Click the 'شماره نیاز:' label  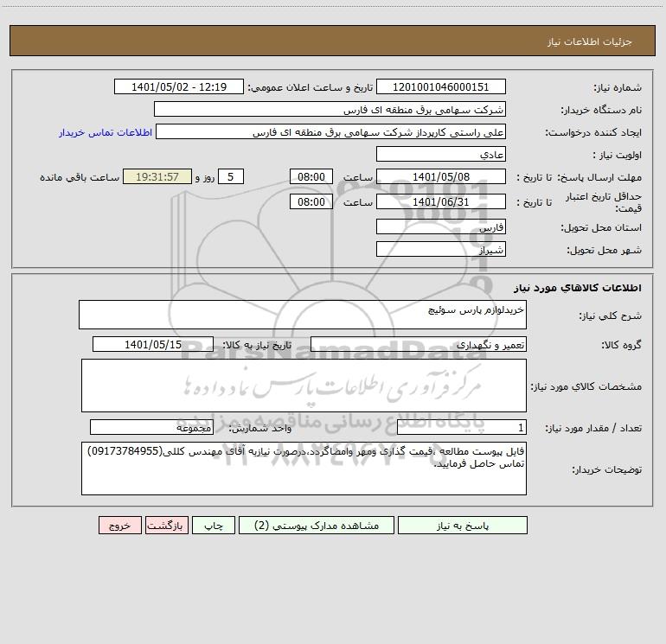point(618,88)
